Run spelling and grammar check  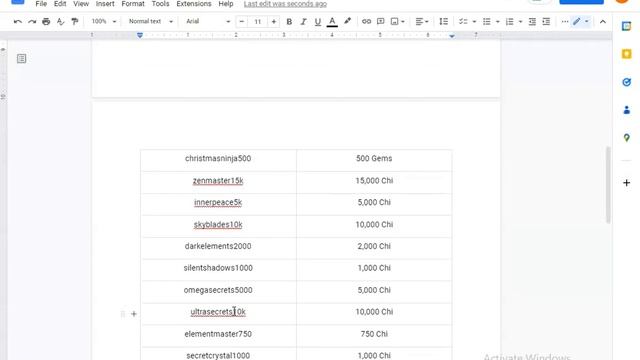tap(60, 22)
